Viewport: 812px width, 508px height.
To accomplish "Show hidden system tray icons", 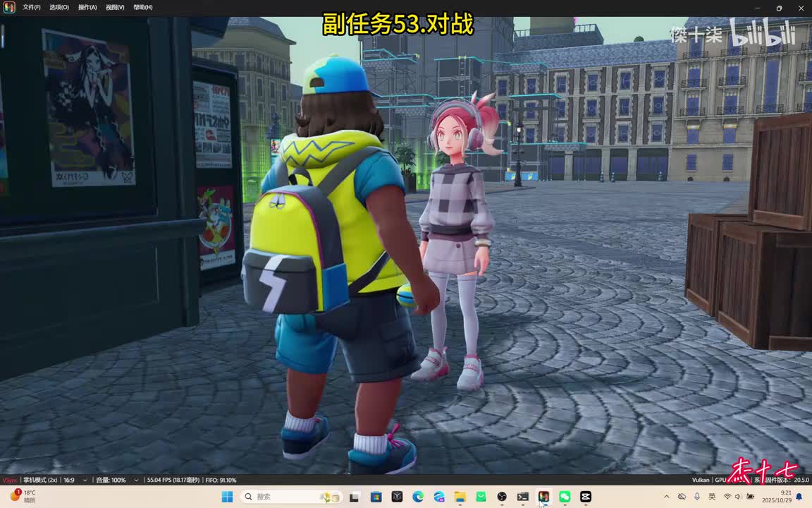I will (667, 497).
